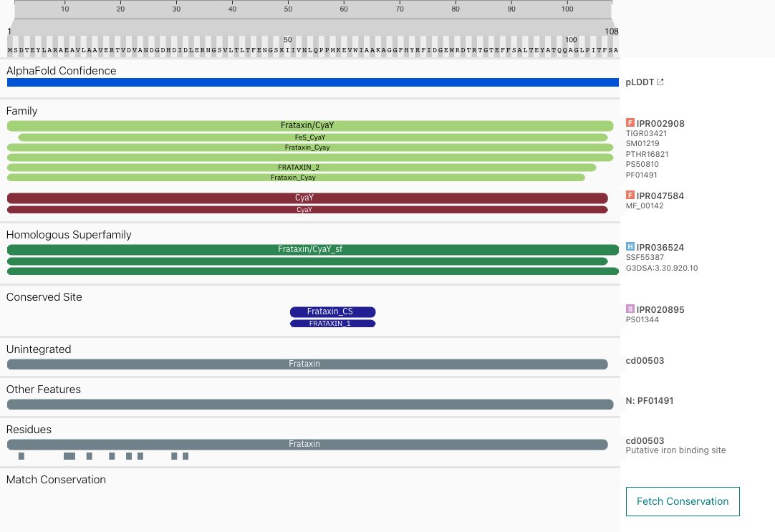Open the TIGR03421 signature link
775x532 pixels.
click(x=646, y=133)
